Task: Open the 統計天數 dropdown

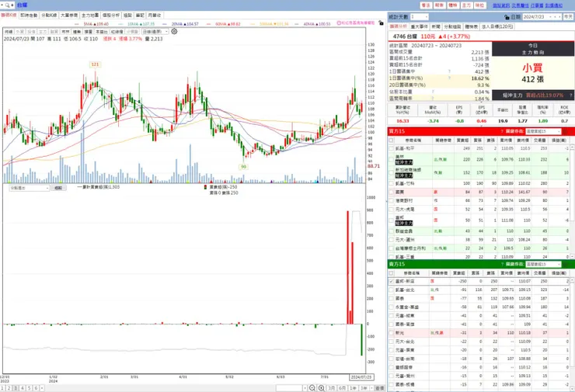Action: point(419,17)
